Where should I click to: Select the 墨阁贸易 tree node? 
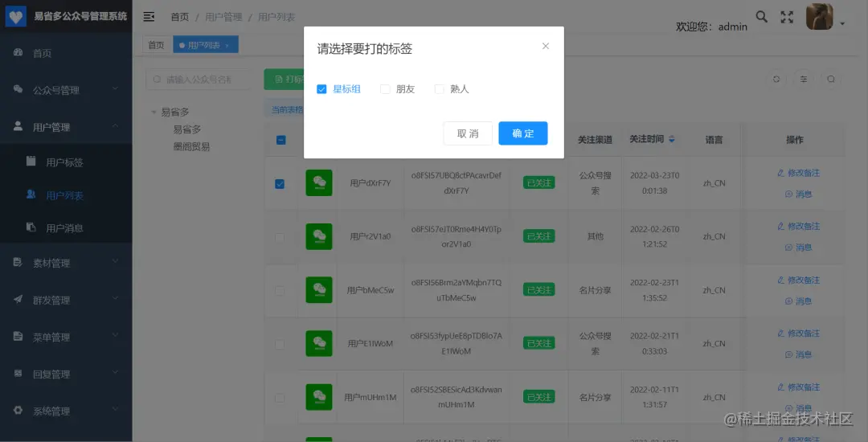pos(191,147)
